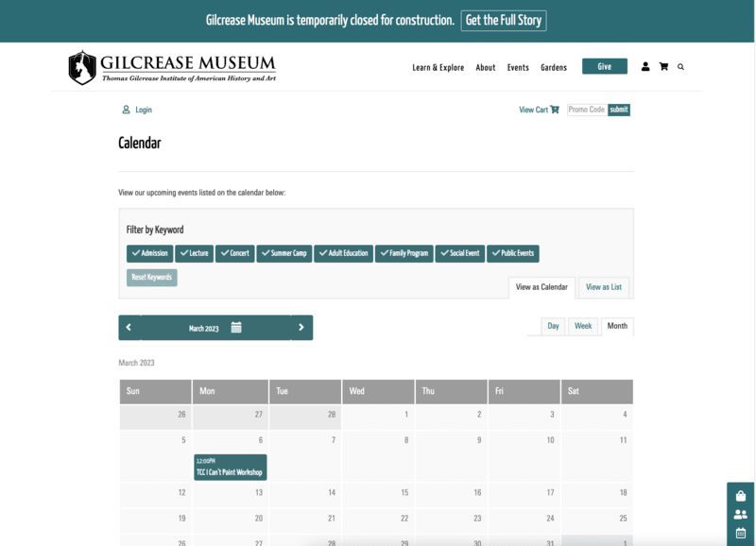The image size is (756, 546).
Task: Toggle off the Family Program filter
Action: 404,253
